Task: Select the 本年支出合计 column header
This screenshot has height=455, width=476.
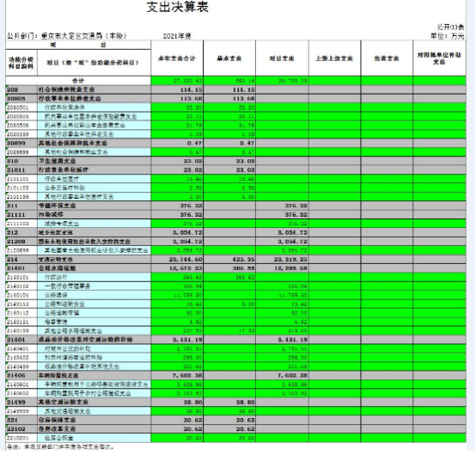Action: (177, 58)
